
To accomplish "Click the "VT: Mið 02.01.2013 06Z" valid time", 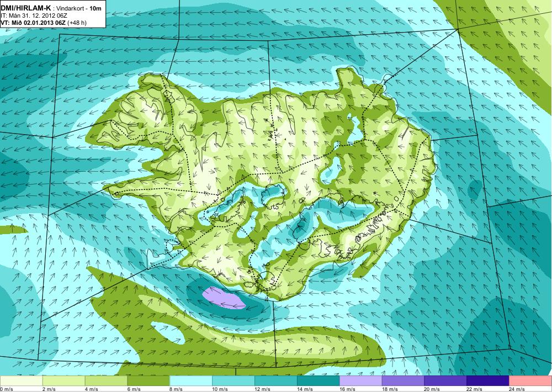I will [33, 23].
